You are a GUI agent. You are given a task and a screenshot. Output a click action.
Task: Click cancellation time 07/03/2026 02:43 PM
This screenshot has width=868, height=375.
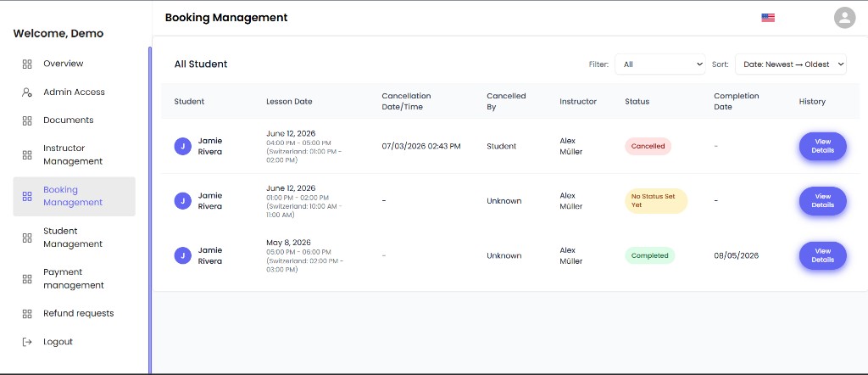(421, 146)
